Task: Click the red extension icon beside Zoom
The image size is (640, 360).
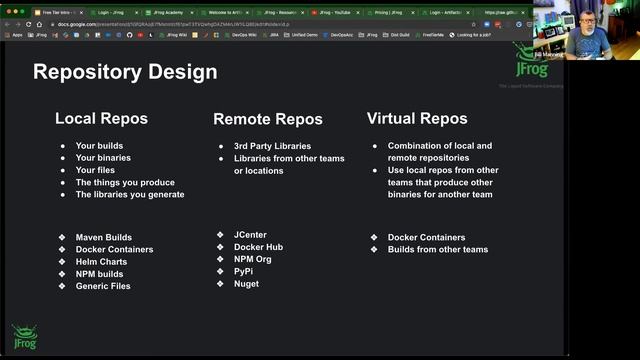Action: click(498, 24)
